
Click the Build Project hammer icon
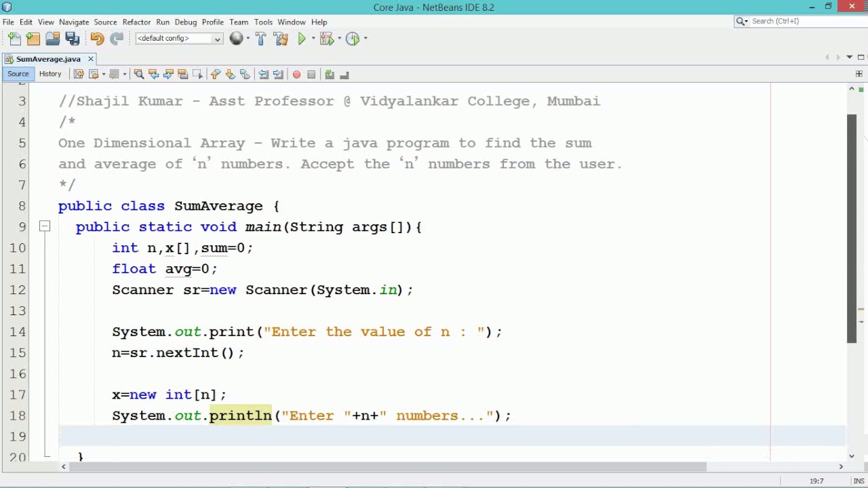pos(260,39)
